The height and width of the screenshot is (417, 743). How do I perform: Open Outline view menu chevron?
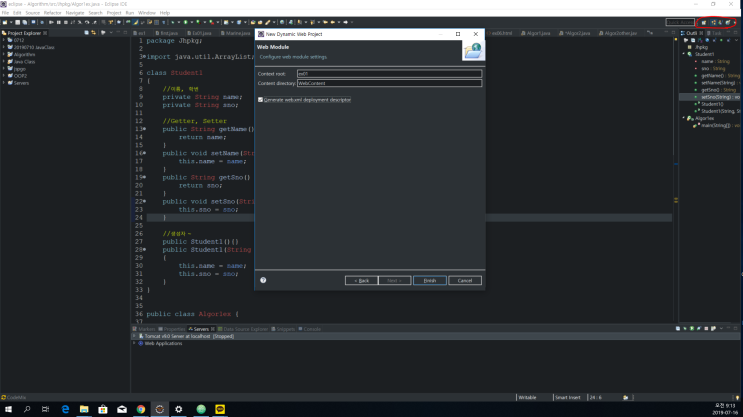[736, 40]
